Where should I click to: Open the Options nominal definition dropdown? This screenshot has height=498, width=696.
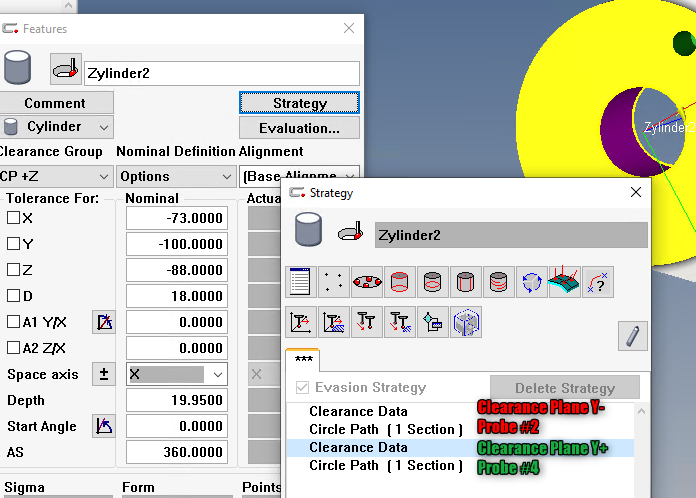click(x=175, y=177)
